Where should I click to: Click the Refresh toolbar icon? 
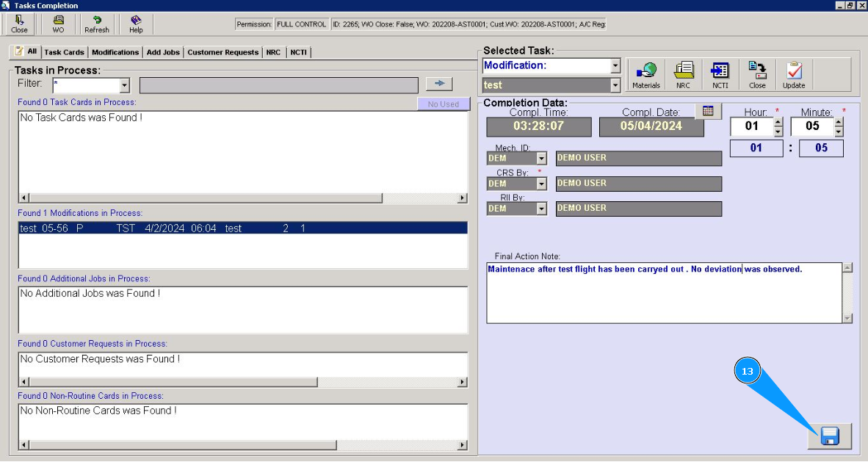click(x=97, y=24)
